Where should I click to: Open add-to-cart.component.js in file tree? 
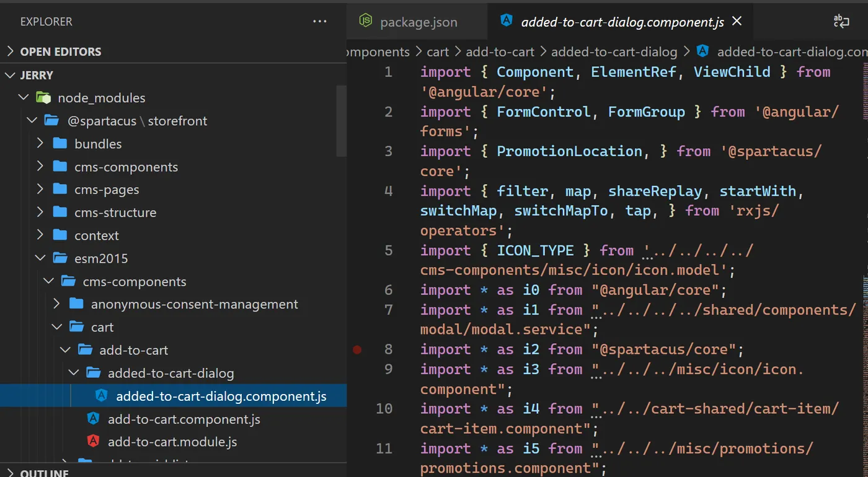click(184, 419)
